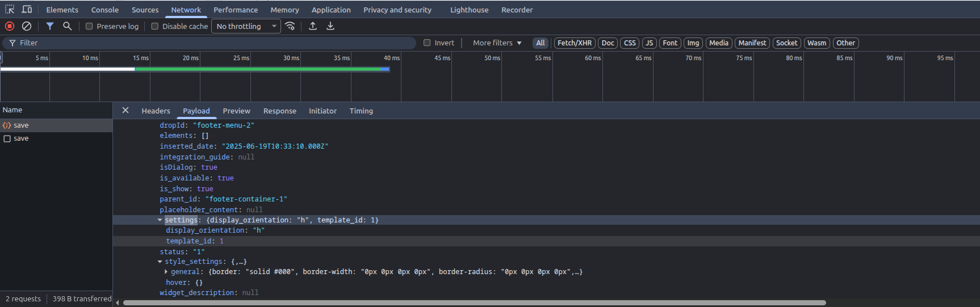View the Timing tab of request
The width and height of the screenshot is (980, 307).
(x=361, y=111)
